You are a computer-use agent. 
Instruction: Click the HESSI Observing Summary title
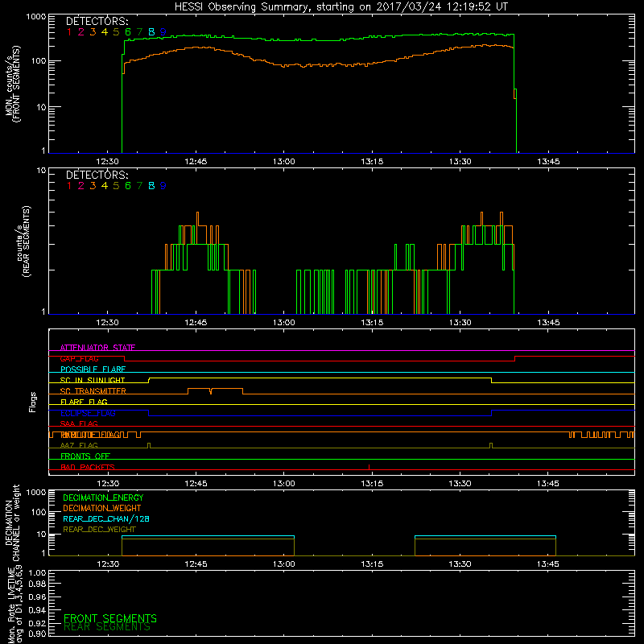[x=341, y=7]
